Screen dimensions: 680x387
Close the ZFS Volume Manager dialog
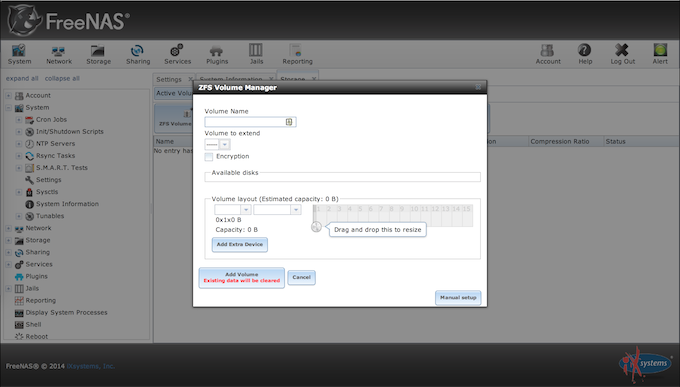[478, 87]
